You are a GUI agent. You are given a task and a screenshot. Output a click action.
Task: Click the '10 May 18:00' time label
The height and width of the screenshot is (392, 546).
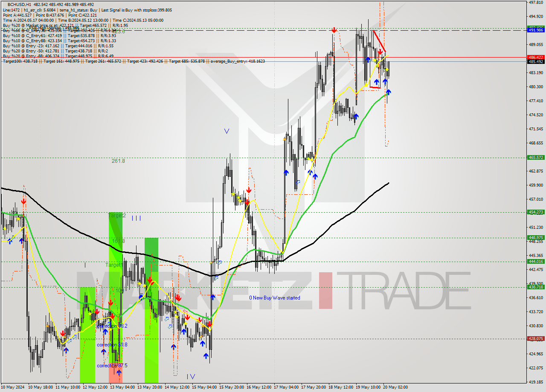click(41, 387)
